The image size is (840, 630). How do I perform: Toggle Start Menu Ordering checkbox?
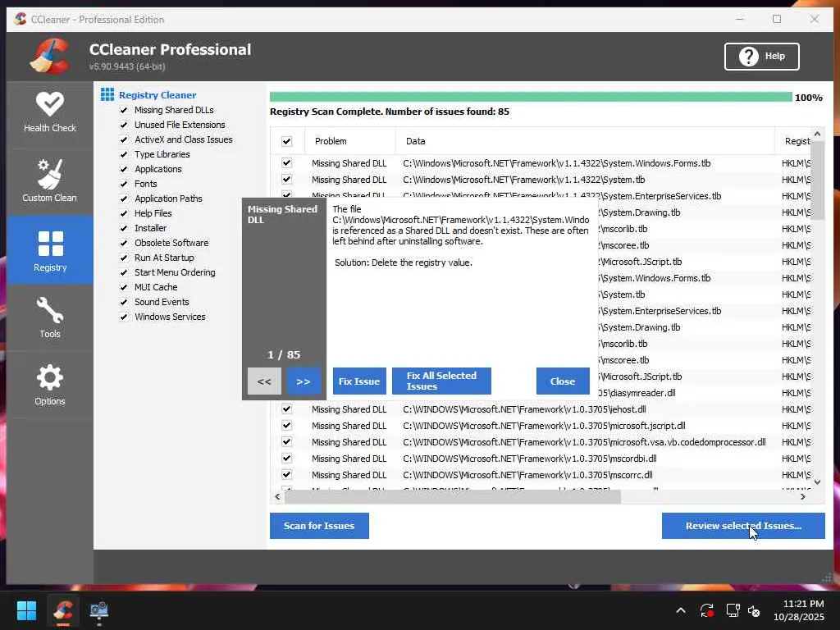[124, 272]
